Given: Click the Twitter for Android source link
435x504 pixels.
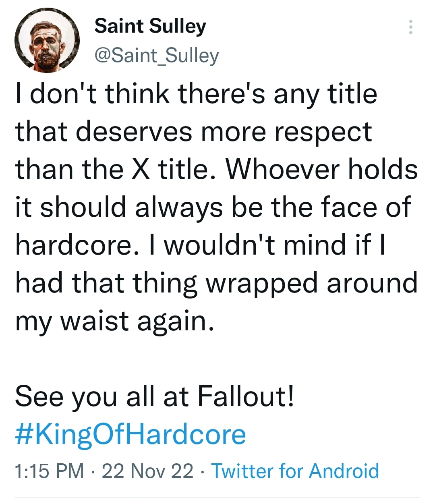Looking at the screenshot, I should pyautogui.click(x=295, y=471).
